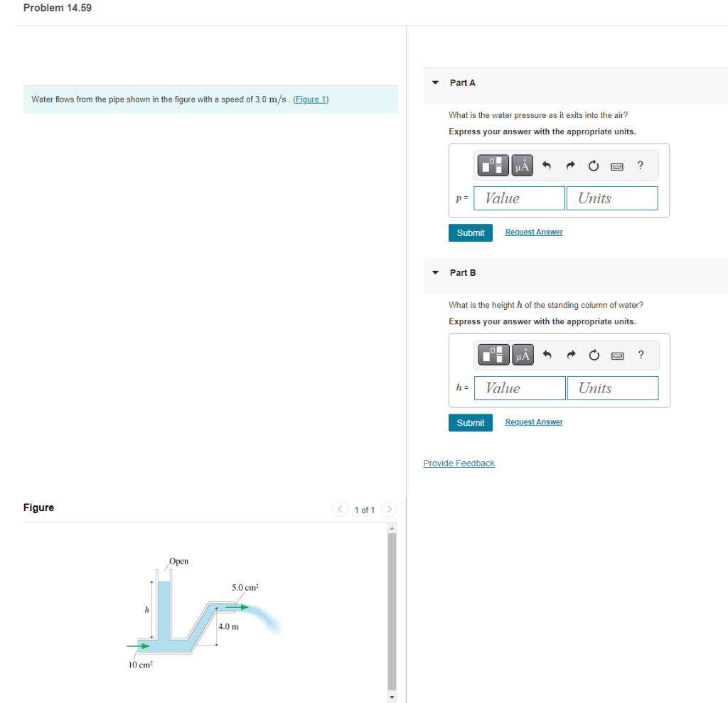
Task: Click the Value input field for pressure p
Action: (x=519, y=198)
